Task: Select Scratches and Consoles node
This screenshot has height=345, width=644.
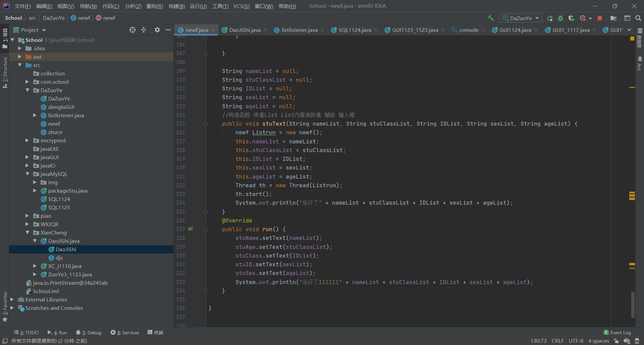Action: point(54,308)
